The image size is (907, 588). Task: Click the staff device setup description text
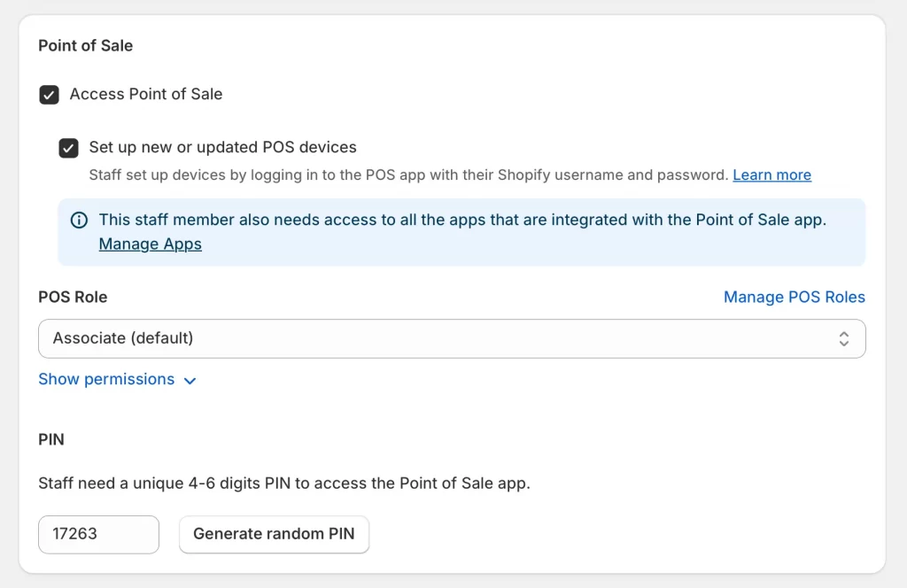pyautogui.click(x=408, y=174)
